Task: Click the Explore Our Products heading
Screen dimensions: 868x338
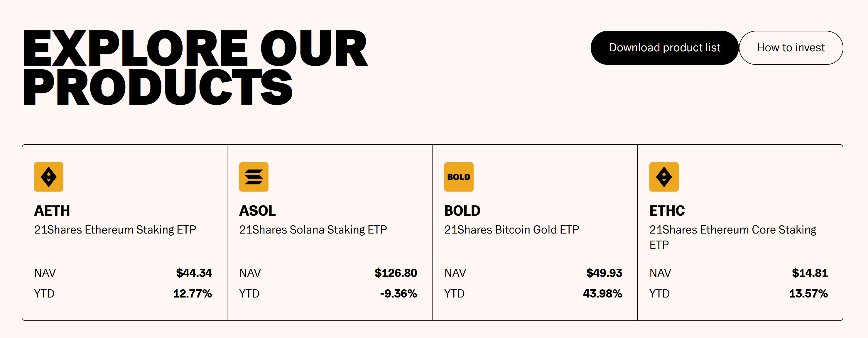Action: [x=195, y=67]
